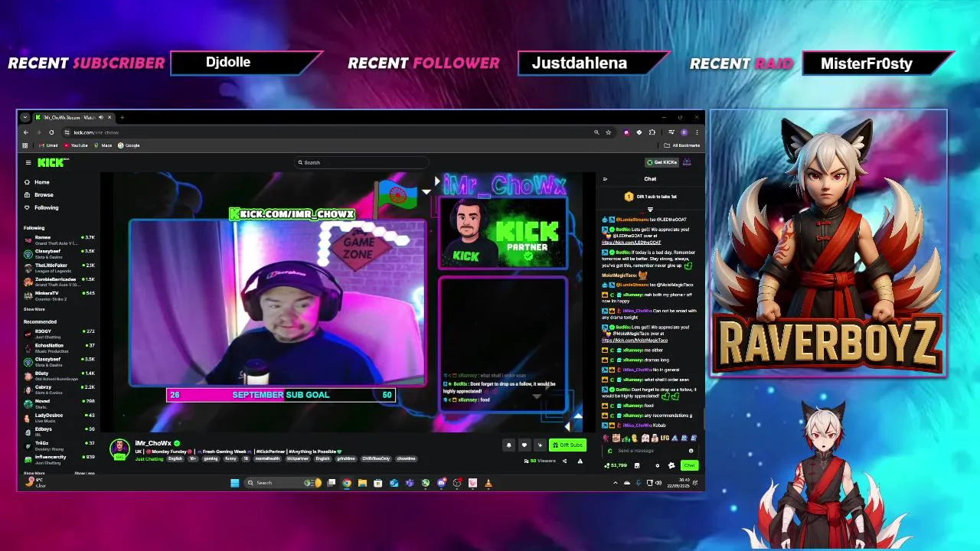Open Chrome apps grid icon
Image resolution: width=980 pixels, height=551 pixels.
tap(25, 145)
